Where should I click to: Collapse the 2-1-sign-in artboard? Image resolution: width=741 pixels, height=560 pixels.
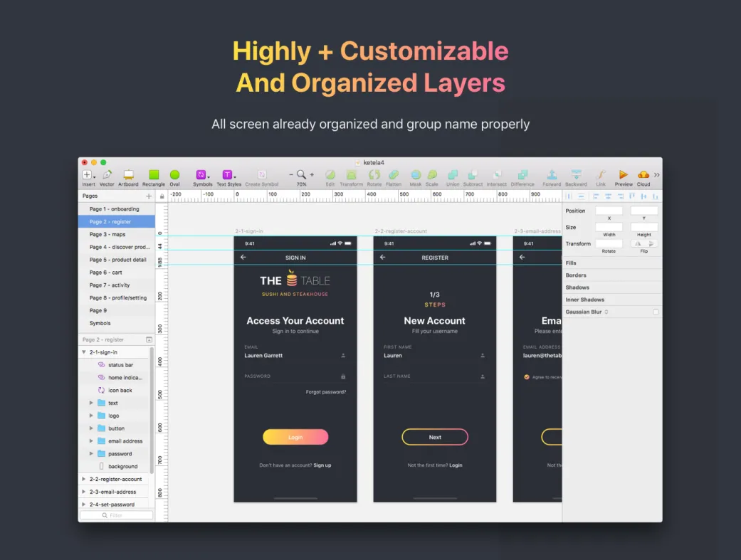[x=83, y=352]
